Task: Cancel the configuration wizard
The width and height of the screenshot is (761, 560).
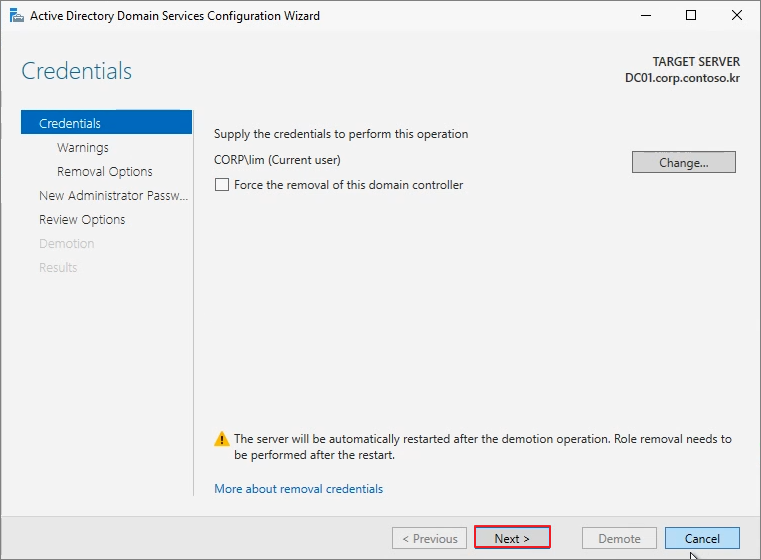Action: coord(702,538)
